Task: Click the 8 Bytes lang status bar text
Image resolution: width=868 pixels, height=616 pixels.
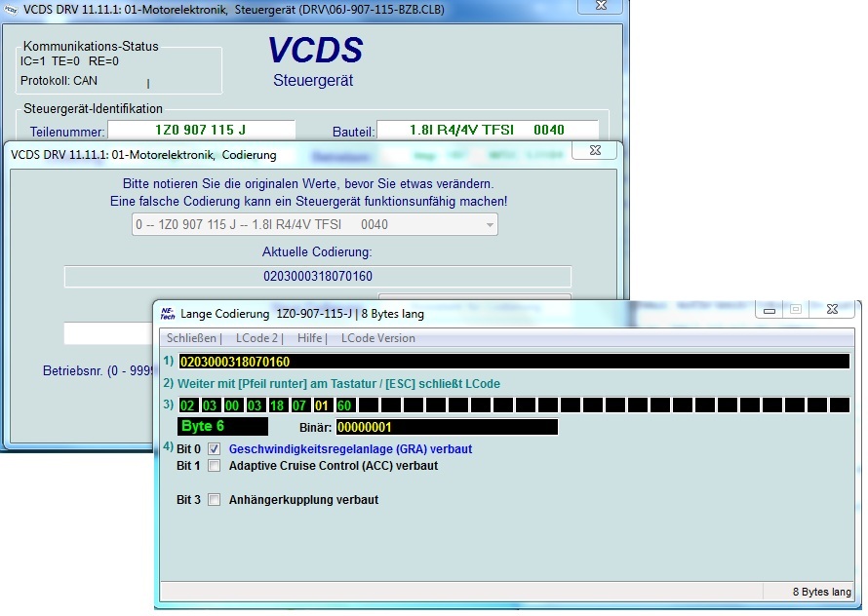Action: coord(821,593)
